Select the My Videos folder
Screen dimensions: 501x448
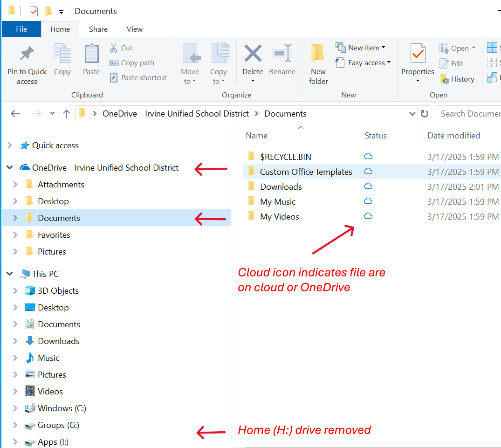279,217
